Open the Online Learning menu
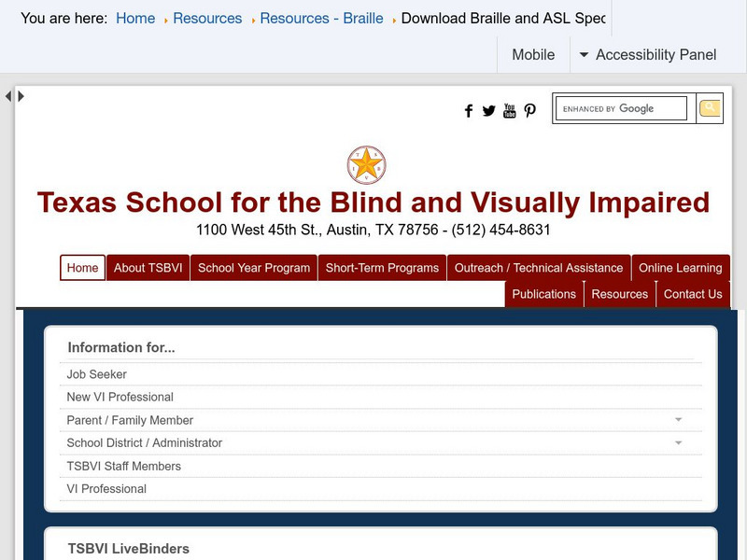747x560 pixels. 681,268
